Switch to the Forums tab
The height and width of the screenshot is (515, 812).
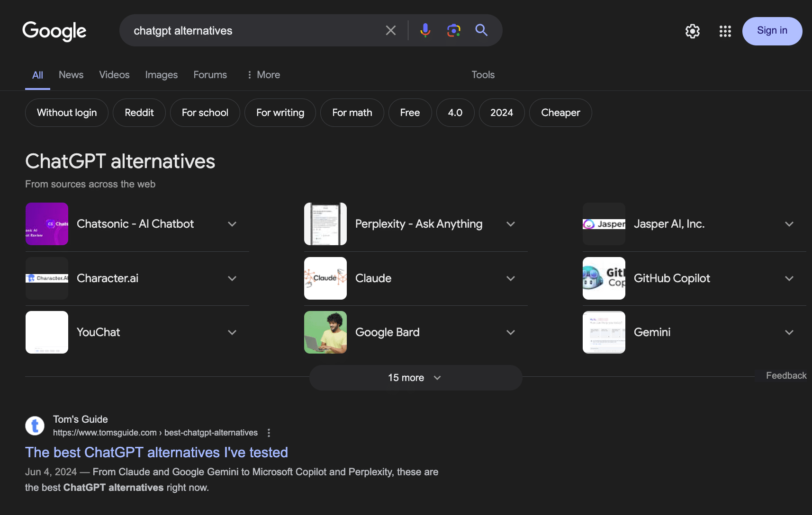tap(210, 75)
